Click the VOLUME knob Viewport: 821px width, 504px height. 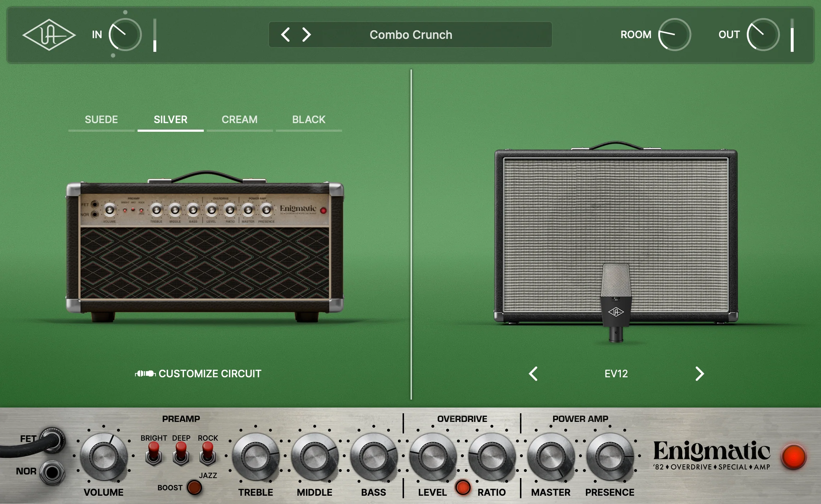(x=104, y=457)
